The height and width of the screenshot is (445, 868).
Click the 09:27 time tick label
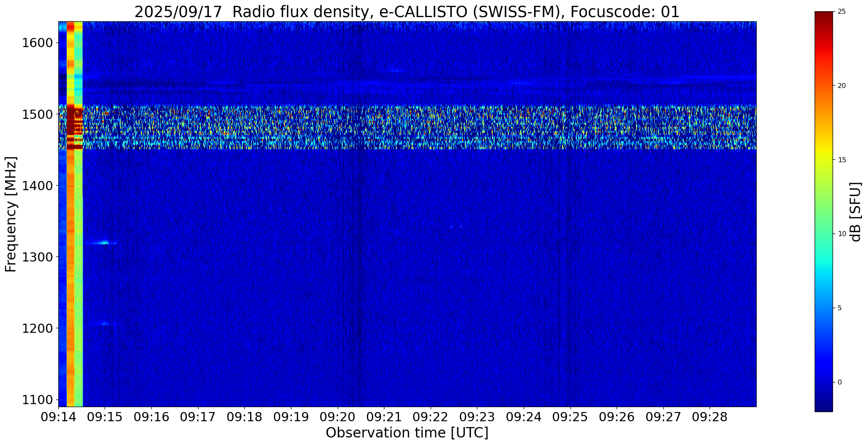(x=663, y=417)
